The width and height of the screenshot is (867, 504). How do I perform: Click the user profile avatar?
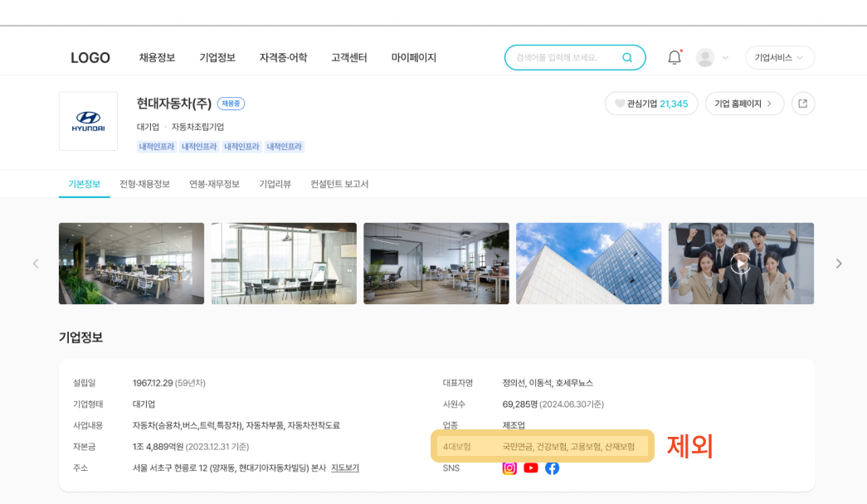pyautogui.click(x=705, y=58)
